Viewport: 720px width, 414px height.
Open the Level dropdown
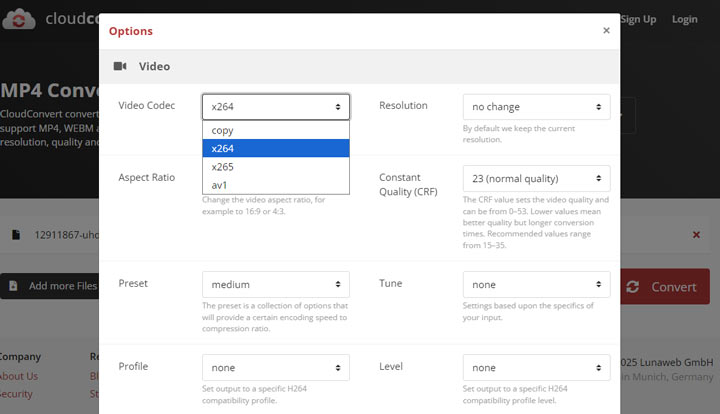[x=536, y=368]
